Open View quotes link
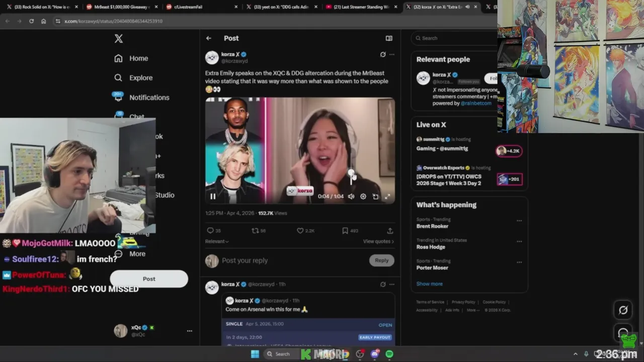Viewport: 644px width, 362px height. (378, 241)
